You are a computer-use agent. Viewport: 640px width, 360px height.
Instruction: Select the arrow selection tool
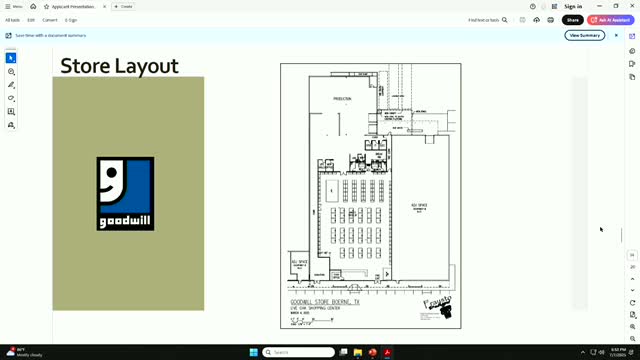pyautogui.click(x=11, y=58)
